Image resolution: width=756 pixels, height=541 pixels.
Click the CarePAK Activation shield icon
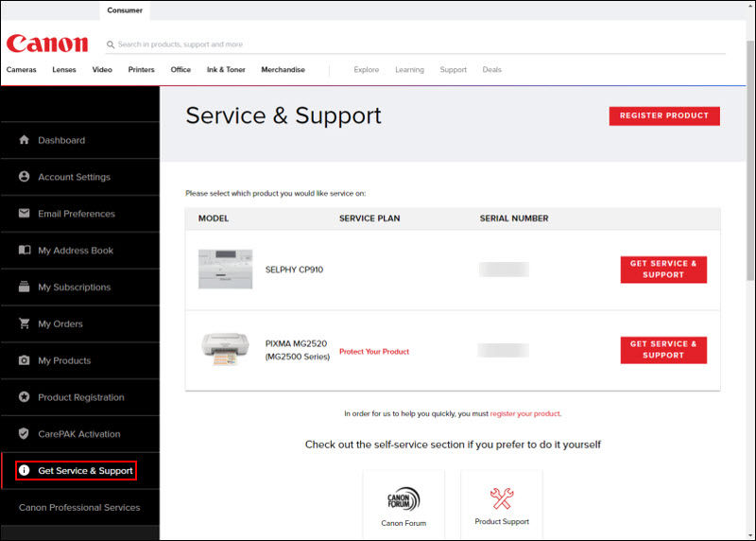tap(25, 434)
